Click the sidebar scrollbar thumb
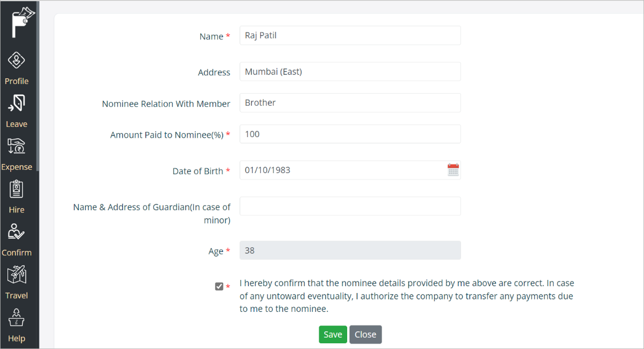Screen dimensions: 644x349 tap(37, 86)
